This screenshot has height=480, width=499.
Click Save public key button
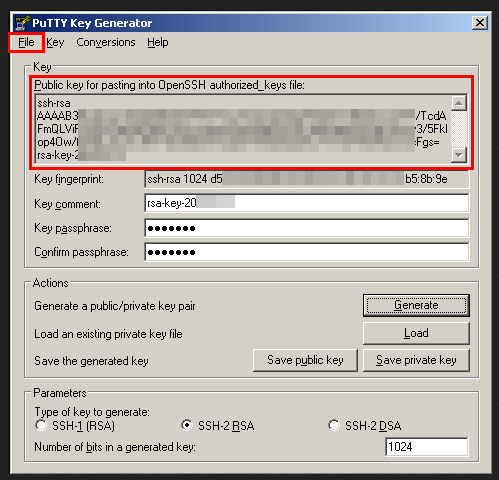305,360
